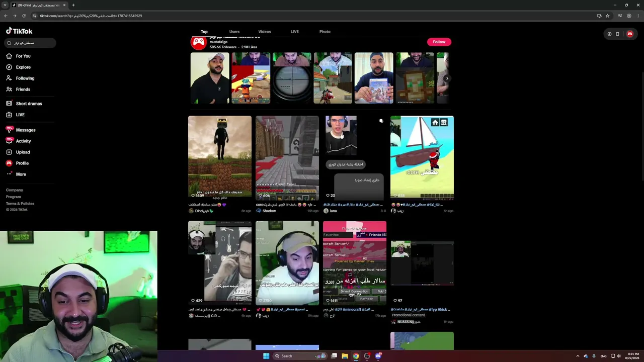
Task: Open Friends icon in the sidebar
Action: coord(9,89)
